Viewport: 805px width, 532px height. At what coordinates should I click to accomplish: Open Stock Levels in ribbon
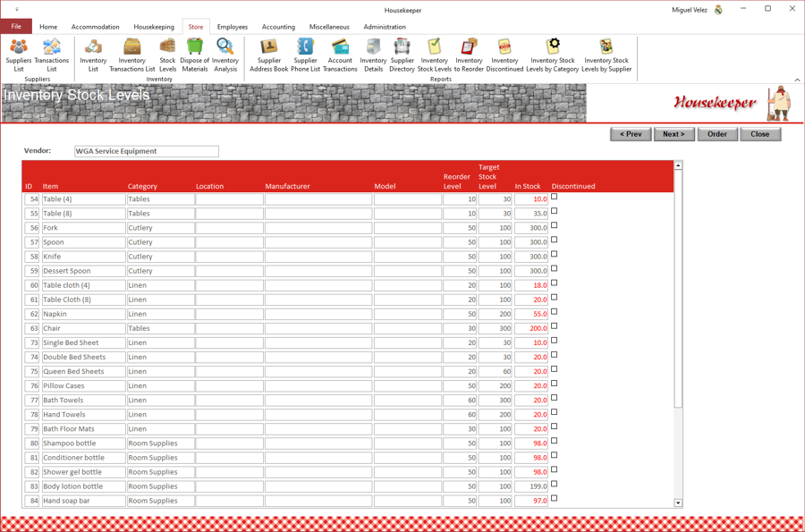click(x=167, y=55)
